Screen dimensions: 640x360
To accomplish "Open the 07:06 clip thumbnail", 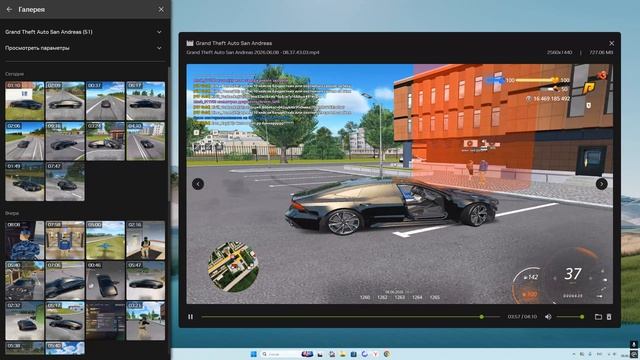I will [65, 281].
